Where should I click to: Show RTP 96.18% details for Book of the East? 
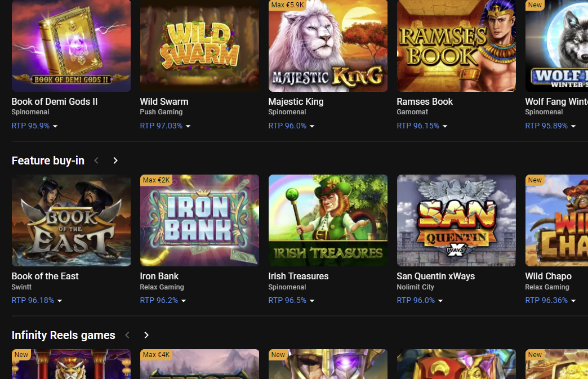coord(37,301)
